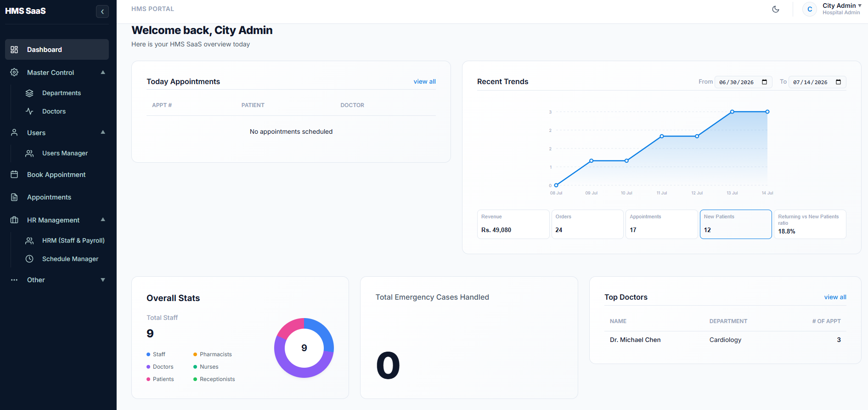The width and height of the screenshot is (868, 410).
Task: Click the Cardiology department cell
Action: pyautogui.click(x=725, y=340)
